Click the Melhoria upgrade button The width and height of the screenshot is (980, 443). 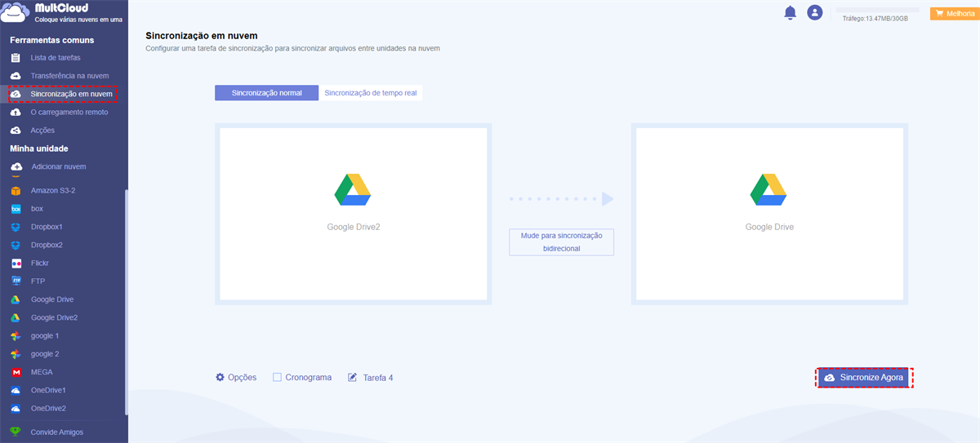954,14
